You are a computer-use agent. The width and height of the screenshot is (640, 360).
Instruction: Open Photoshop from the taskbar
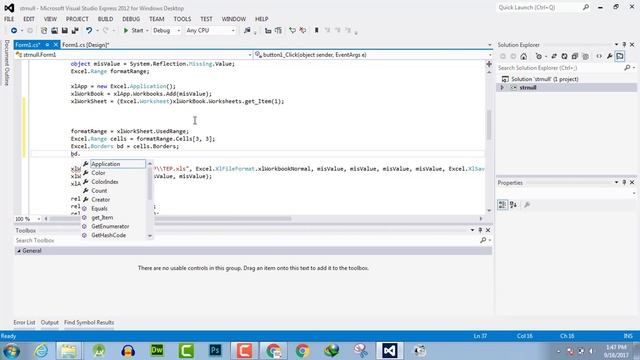click(215, 351)
